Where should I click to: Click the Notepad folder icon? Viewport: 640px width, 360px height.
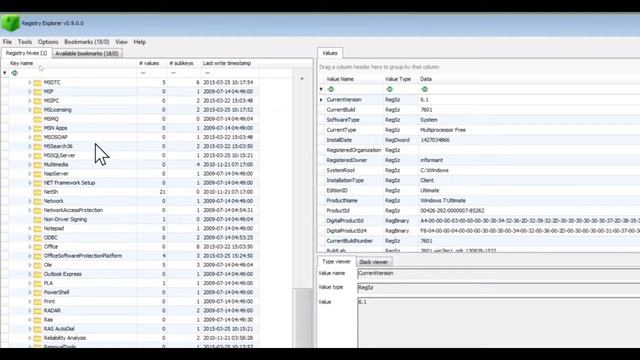click(x=38, y=229)
